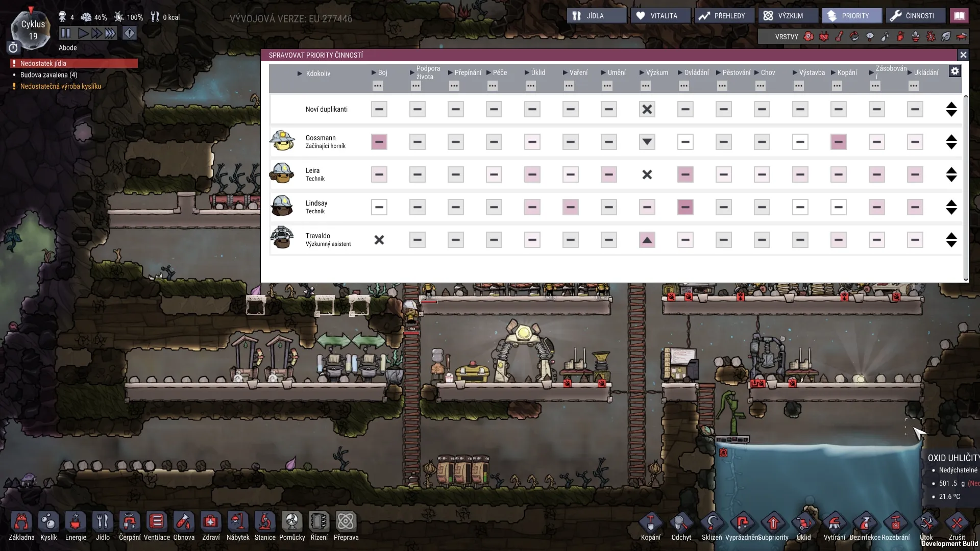The height and width of the screenshot is (551, 980).
Task: Click the Budova zavalena (4) notification
Action: click(49, 74)
